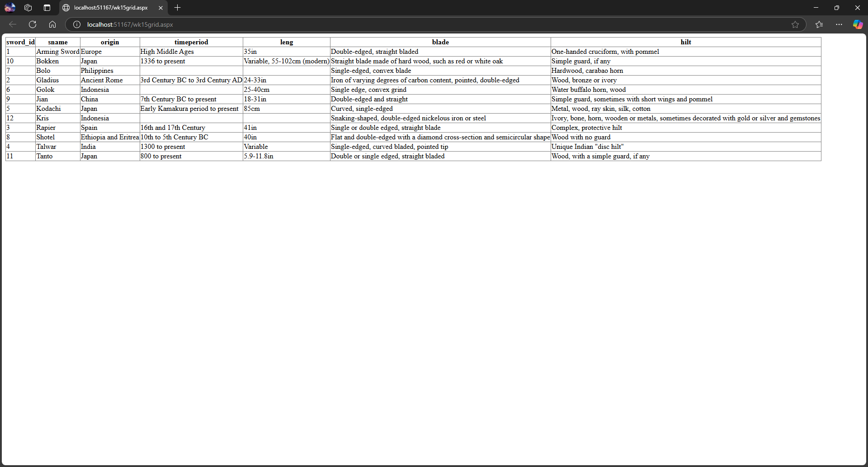Click Single-edged, convex blade cell

[x=440, y=71]
